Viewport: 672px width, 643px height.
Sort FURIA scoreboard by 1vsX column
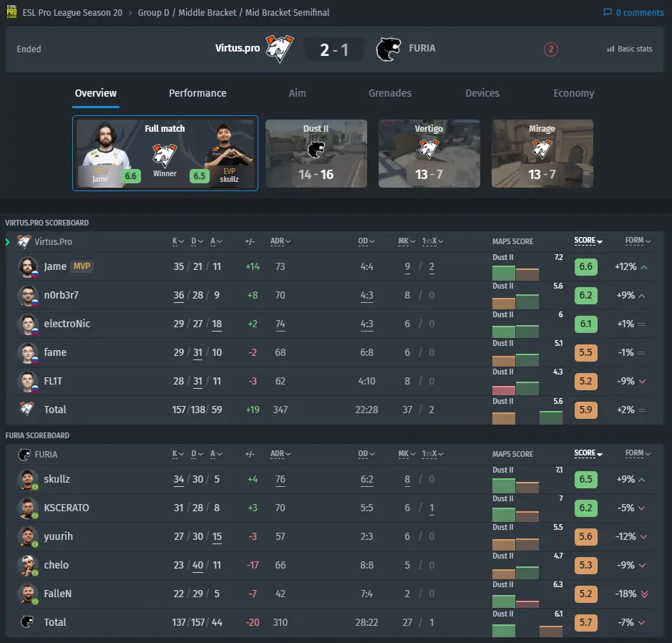tap(432, 454)
